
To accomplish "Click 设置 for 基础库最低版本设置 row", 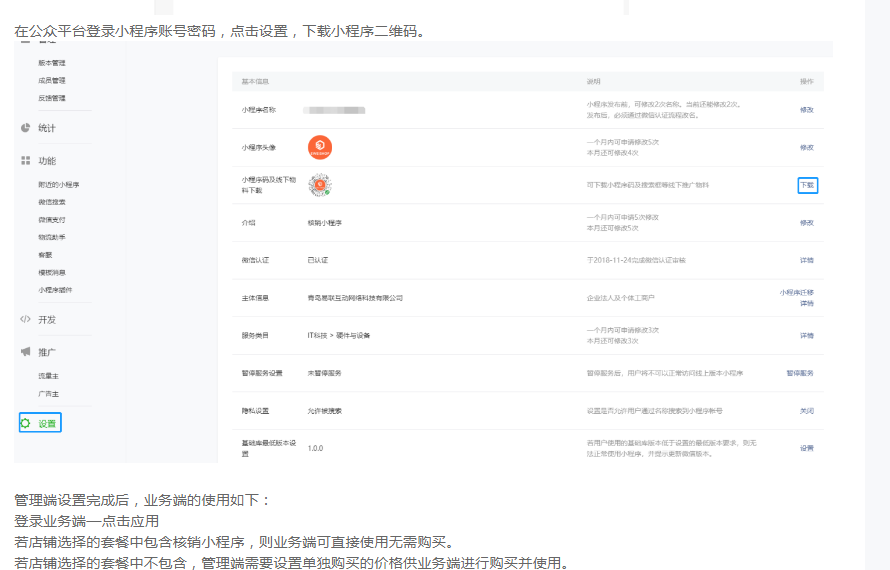I will click(806, 448).
